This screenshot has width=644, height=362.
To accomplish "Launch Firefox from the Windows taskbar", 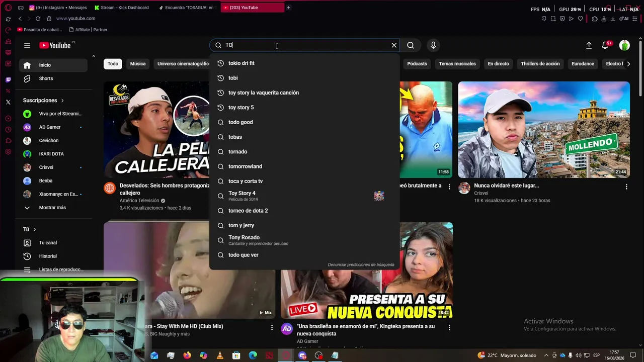I will pyautogui.click(x=187, y=355).
